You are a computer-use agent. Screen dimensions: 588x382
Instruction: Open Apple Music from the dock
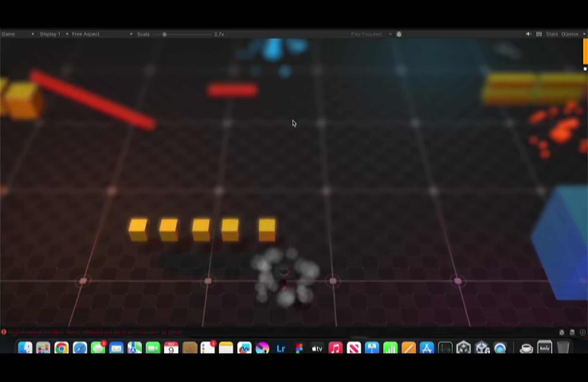coord(336,348)
